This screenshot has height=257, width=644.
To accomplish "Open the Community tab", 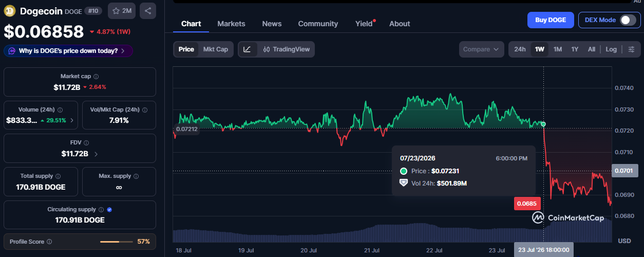I will coord(318,24).
